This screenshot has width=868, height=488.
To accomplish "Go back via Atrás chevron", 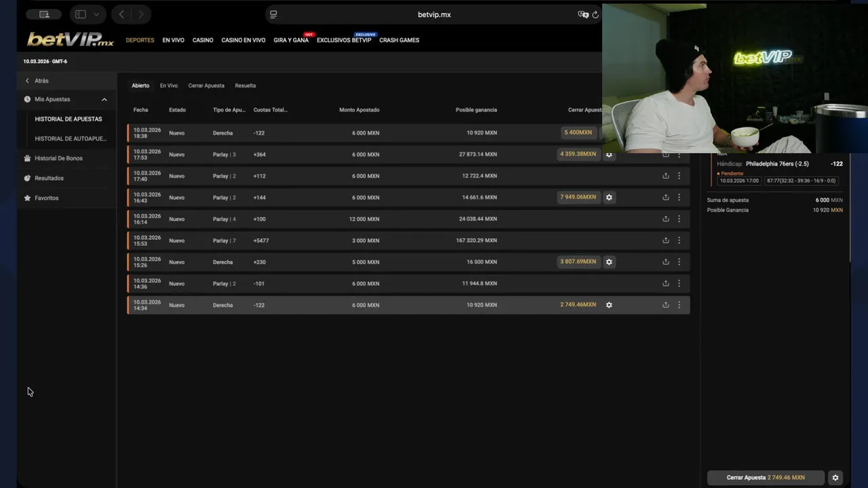I will click(x=27, y=81).
